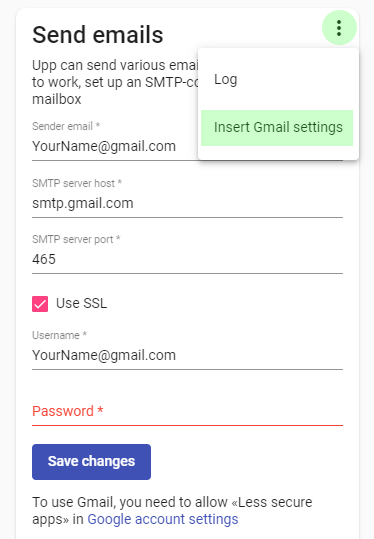Click into the smtp.gmail.com host field

pyautogui.click(x=187, y=204)
